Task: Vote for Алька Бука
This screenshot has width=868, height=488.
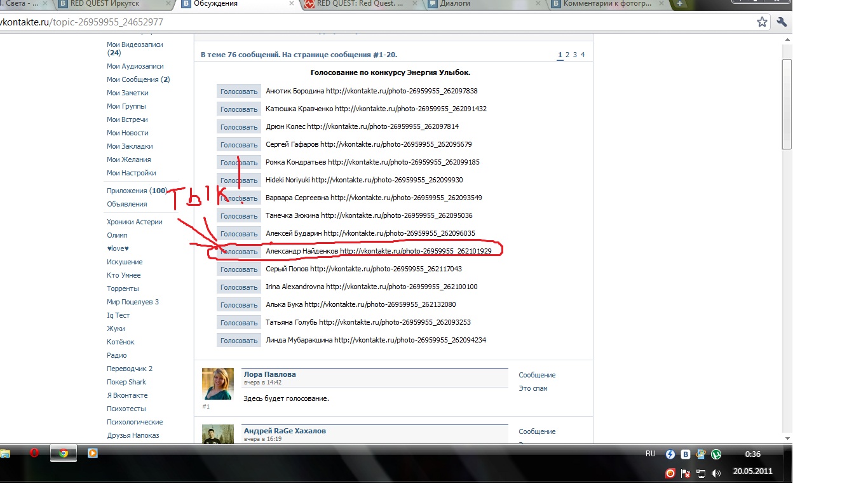Action: pos(238,305)
